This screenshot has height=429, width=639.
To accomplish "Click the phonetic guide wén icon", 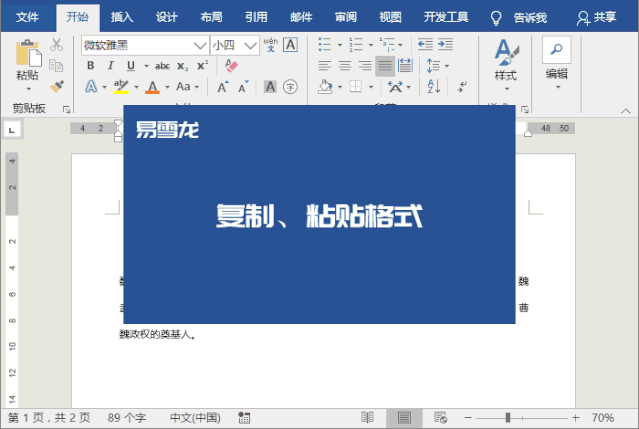I will [270, 44].
